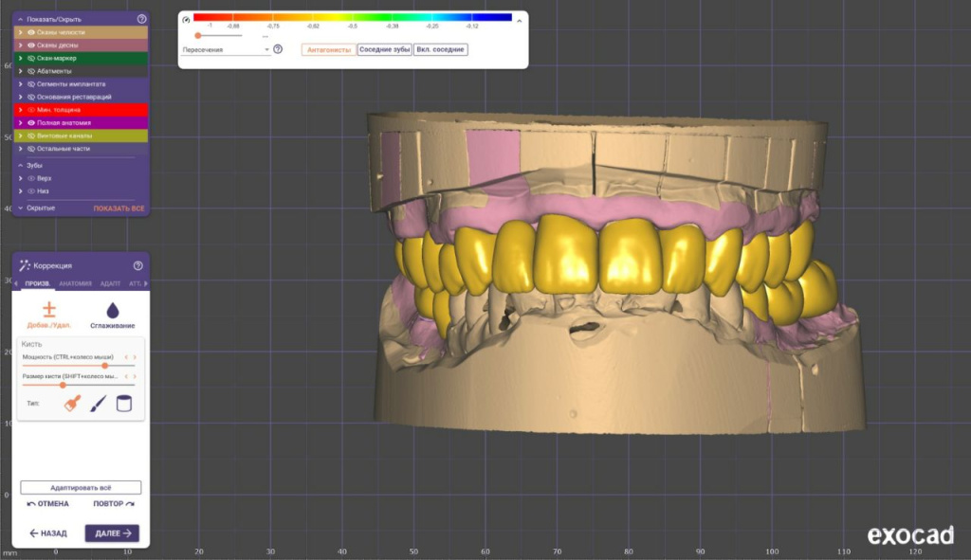Open help for Показать/Скрыть panel
This screenshot has width=971, height=560.
(x=141, y=19)
